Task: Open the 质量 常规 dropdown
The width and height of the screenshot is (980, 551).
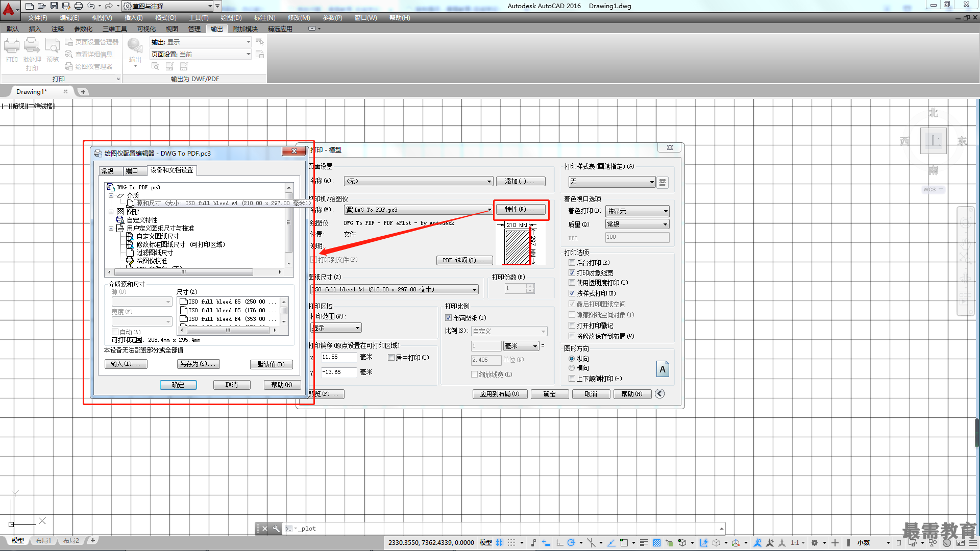Action: click(x=637, y=224)
